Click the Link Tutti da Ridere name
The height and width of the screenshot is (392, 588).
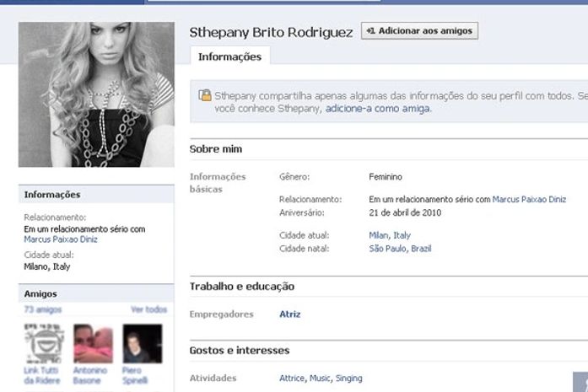(41, 375)
